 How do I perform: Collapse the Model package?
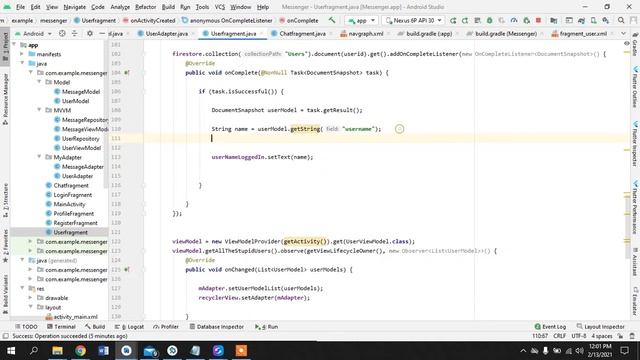pos(40,82)
